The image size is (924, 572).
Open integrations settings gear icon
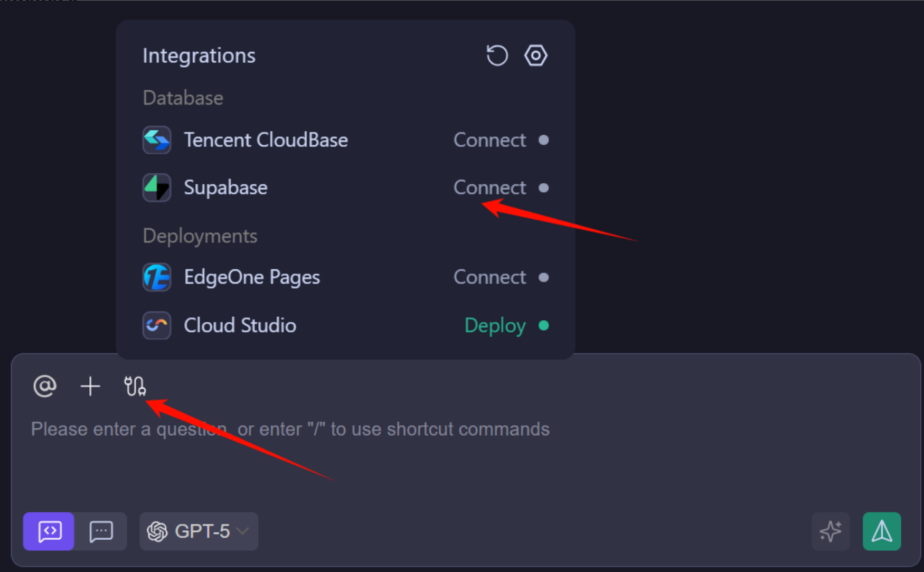pos(535,55)
